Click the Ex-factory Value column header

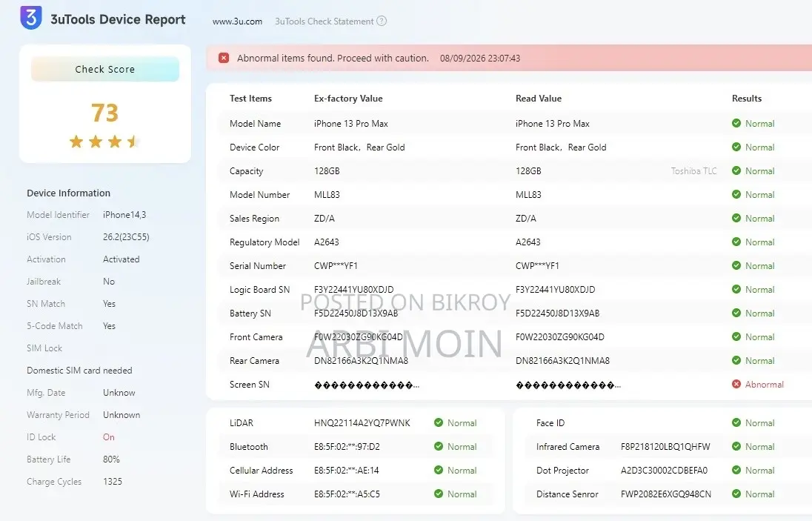pos(348,99)
